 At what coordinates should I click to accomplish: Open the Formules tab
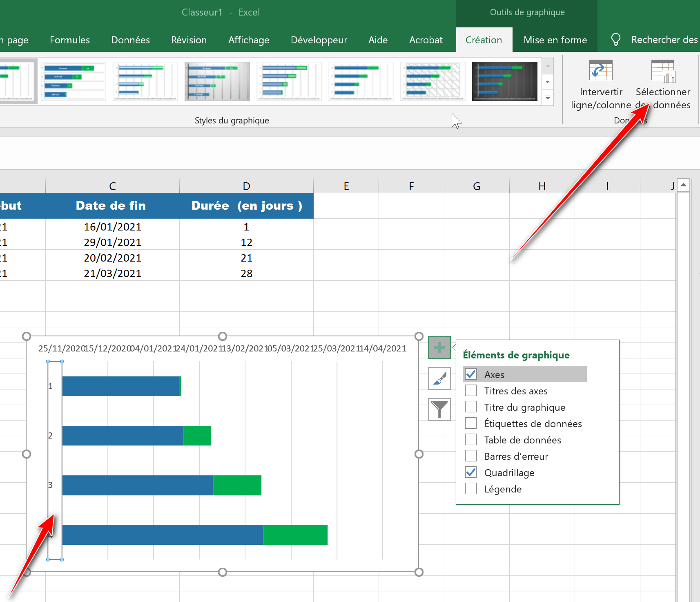point(70,40)
